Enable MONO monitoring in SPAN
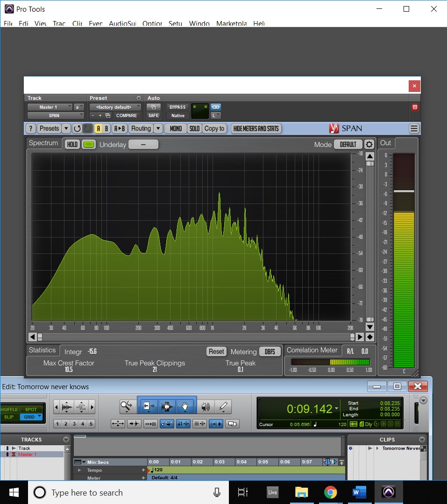Viewport: 447px width, 504px height. pyautogui.click(x=176, y=128)
